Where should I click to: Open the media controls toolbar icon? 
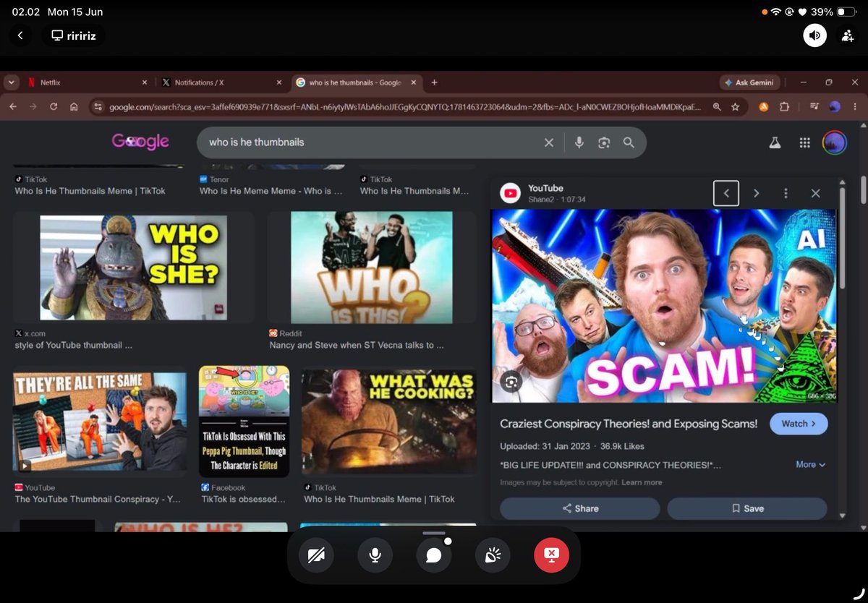click(x=814, y=106)
